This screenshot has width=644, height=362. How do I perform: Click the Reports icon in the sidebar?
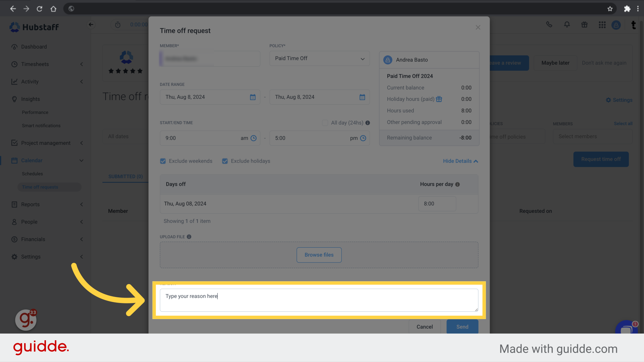(14, 204)
